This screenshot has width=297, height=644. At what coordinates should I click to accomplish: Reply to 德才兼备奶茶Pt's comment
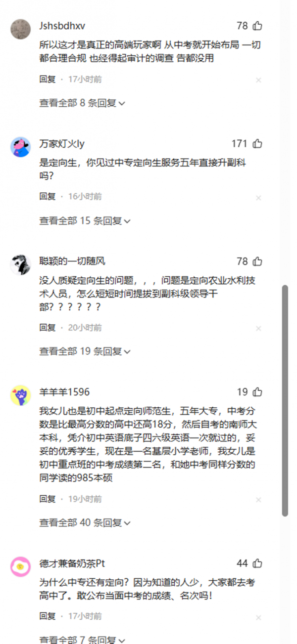48,616
